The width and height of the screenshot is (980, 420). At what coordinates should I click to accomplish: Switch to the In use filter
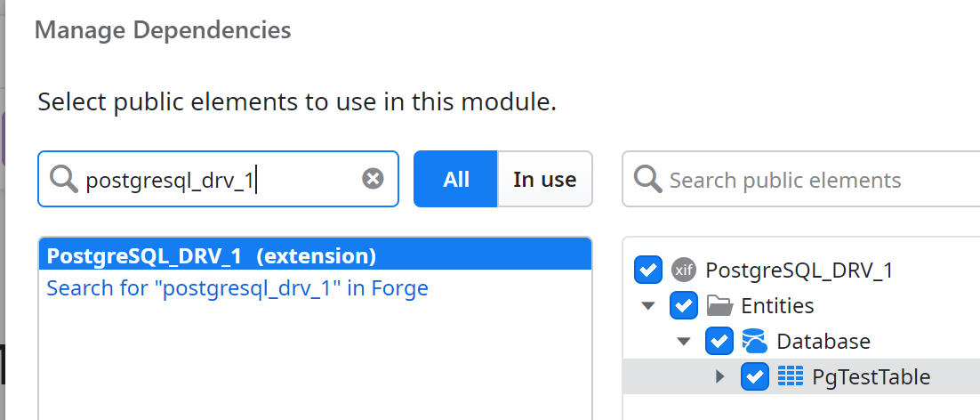coord(544,179)
